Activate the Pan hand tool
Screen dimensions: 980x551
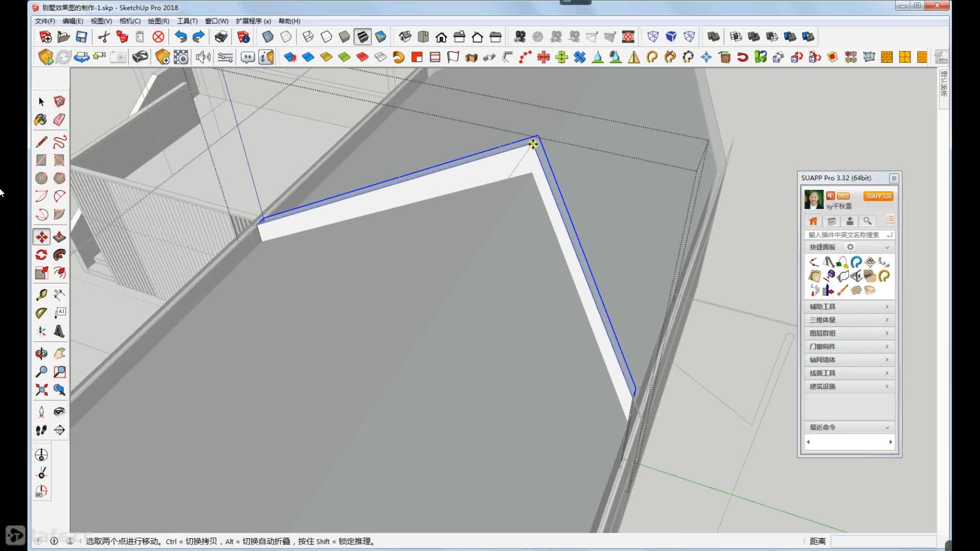[x=59, y=353]
